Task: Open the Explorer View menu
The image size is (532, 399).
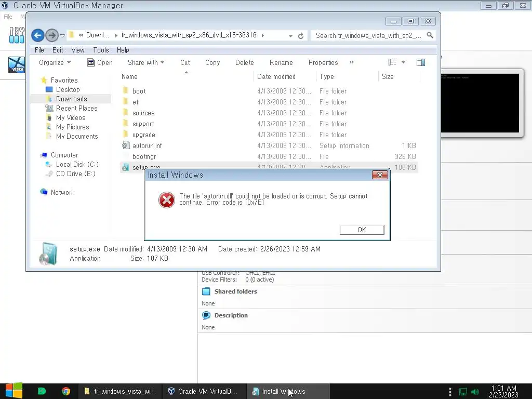Action: [78, 50]
